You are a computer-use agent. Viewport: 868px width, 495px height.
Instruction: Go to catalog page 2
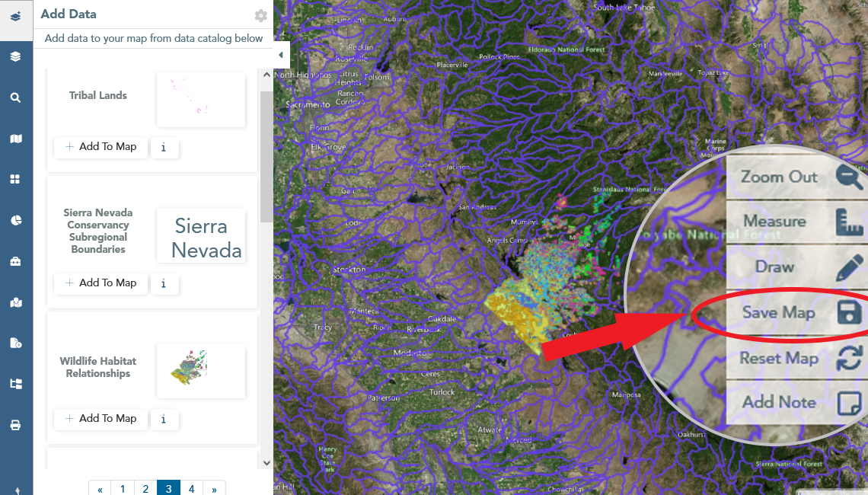(145, 489)
